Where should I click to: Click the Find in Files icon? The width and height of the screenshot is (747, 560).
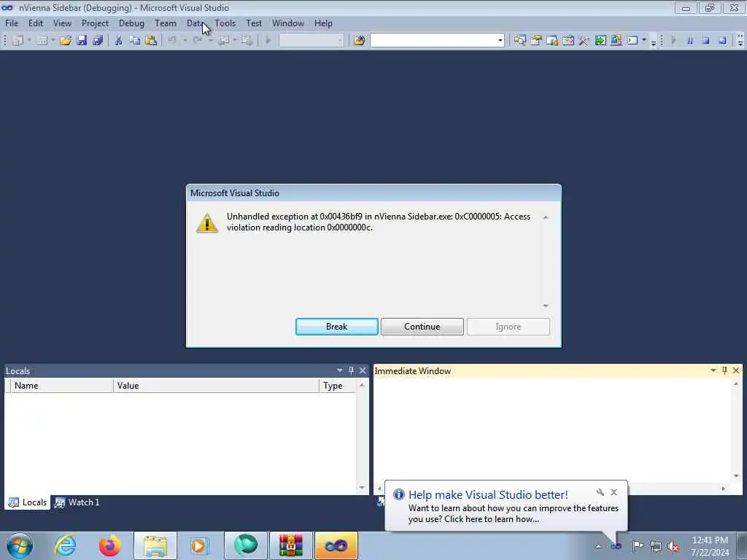click(x=360, y=41)
